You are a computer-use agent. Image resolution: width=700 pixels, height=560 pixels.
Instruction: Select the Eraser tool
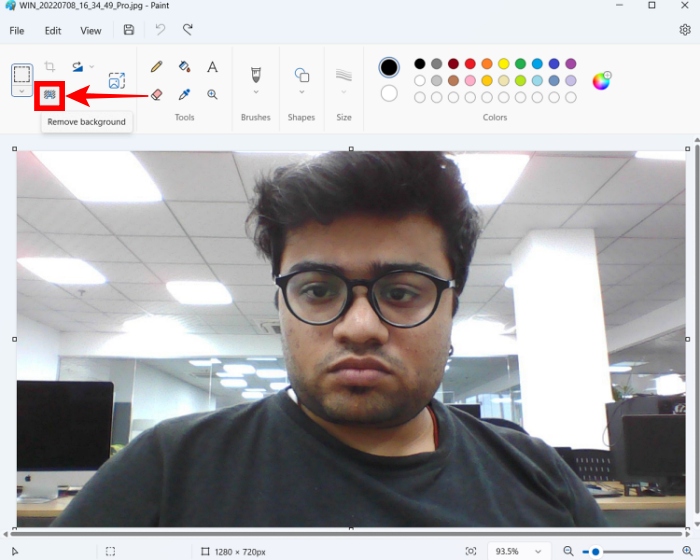coord(157,94)
